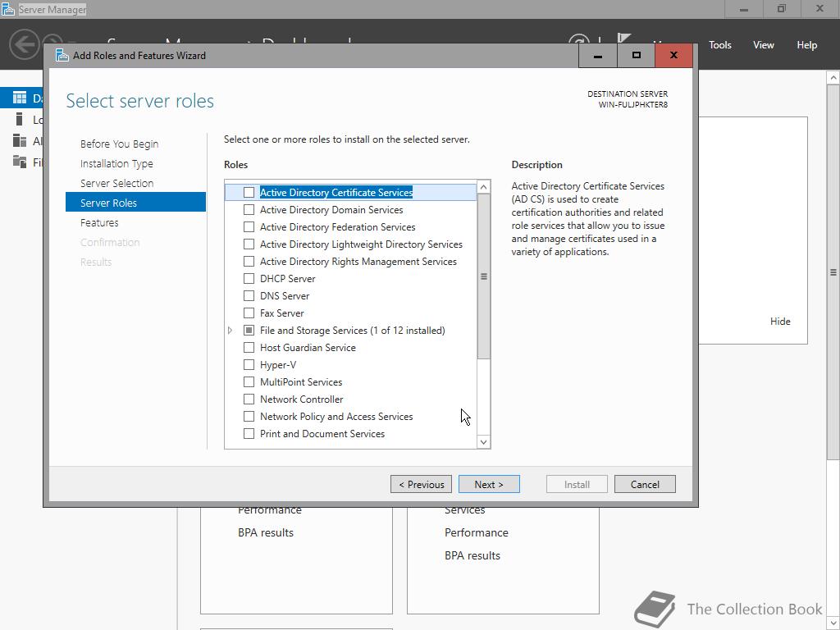The image size is (840, 630).
Task: Check Active Directory Rights Management Services
Action: click(249, 262)
